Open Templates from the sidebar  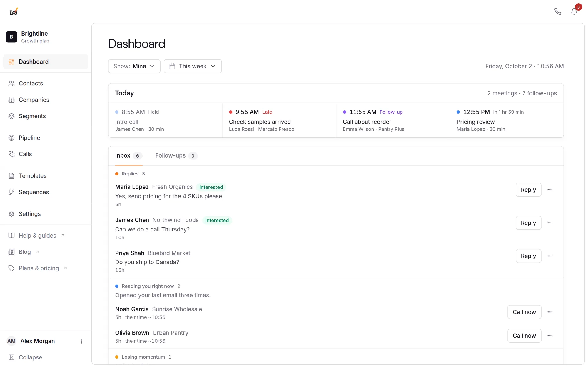pos(46,176)
